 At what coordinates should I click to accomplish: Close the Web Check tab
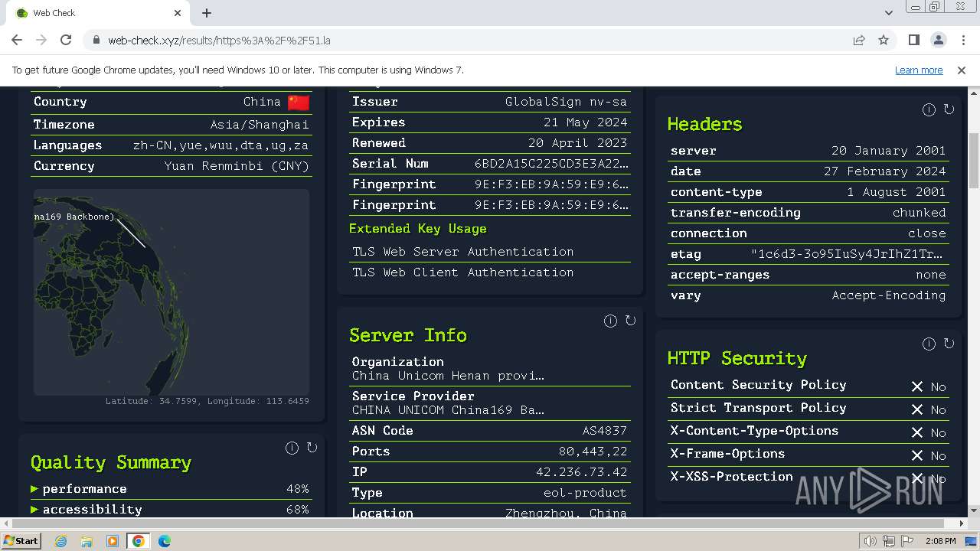pos(178,13)
